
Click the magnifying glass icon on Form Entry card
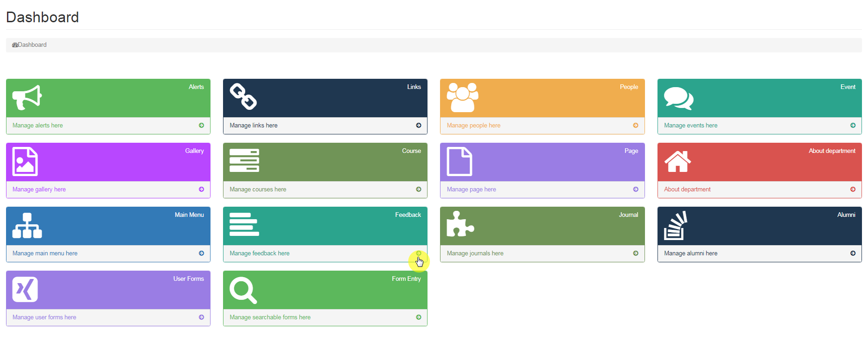(243, 290)
